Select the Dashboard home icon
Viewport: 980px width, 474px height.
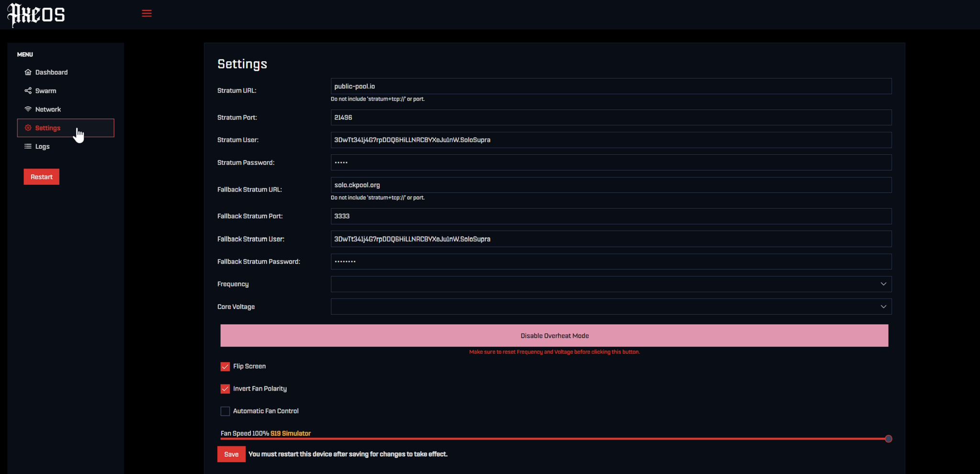coord(28,72)
